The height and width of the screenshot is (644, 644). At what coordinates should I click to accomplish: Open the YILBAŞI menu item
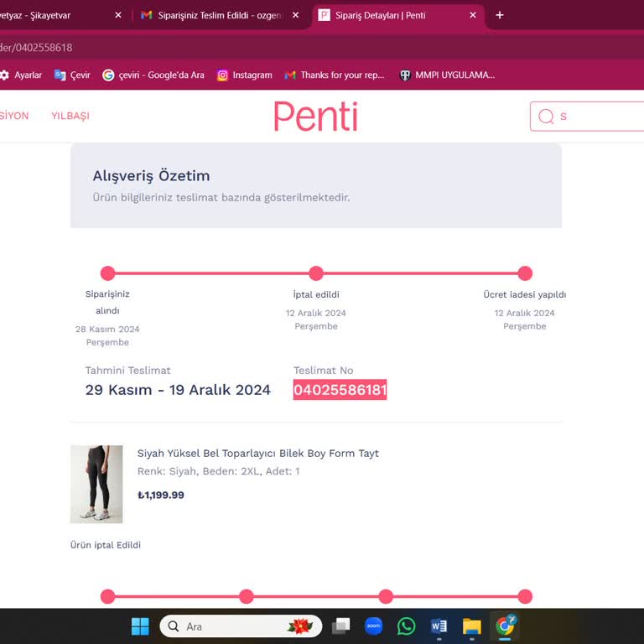[x=70, y=116]
